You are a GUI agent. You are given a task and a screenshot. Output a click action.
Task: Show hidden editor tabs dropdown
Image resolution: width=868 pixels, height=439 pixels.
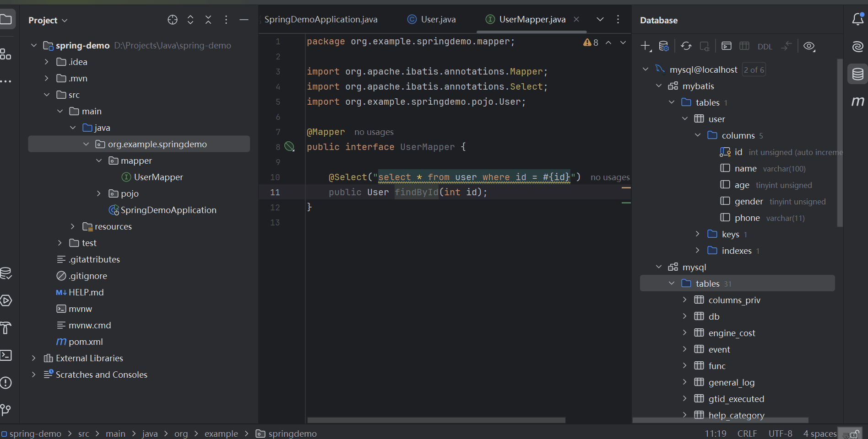click(x=600, y=19)
